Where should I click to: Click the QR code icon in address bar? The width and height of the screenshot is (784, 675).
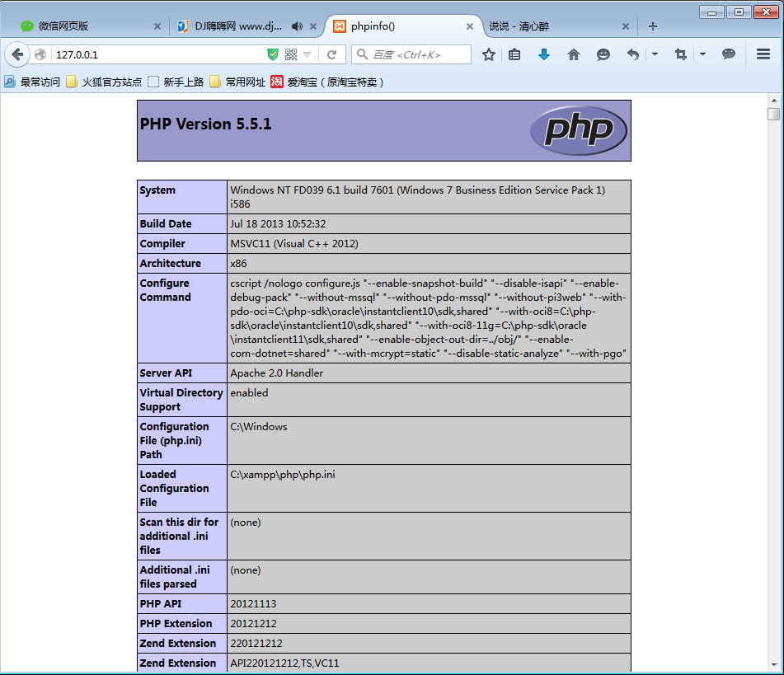291,54
